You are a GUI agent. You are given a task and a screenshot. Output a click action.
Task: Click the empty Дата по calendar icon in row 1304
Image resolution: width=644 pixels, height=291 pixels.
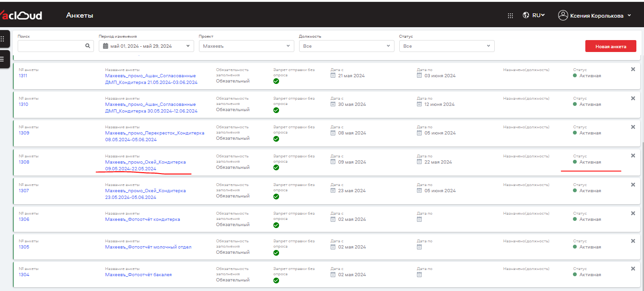click(419, 274)
